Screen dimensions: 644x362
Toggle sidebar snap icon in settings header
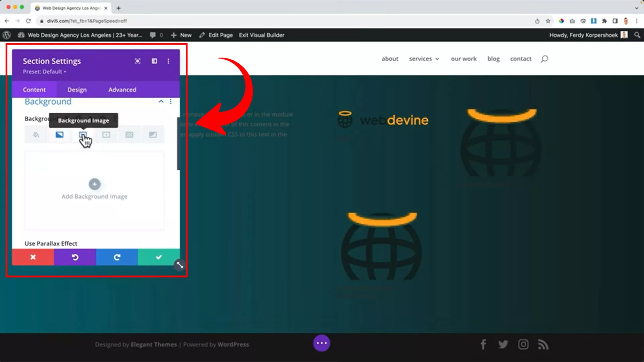click(x=154, y=61)
